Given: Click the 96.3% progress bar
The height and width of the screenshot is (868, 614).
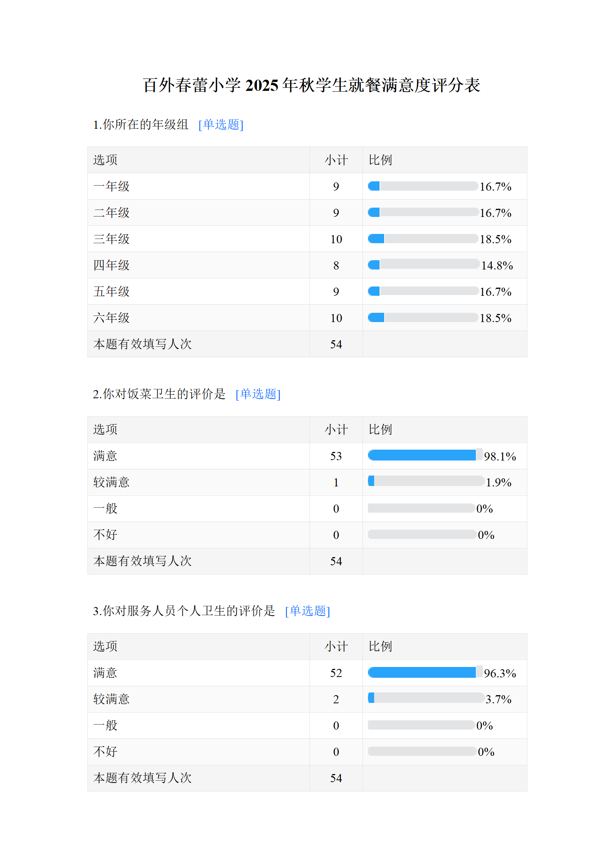Looking at the screenshot, I should [425, 672].
